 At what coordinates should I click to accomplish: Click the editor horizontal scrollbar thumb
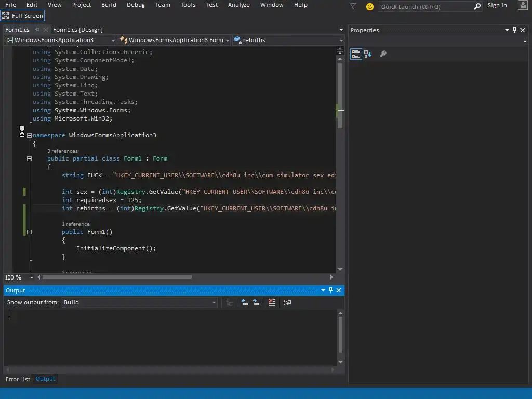click(117, 277)
